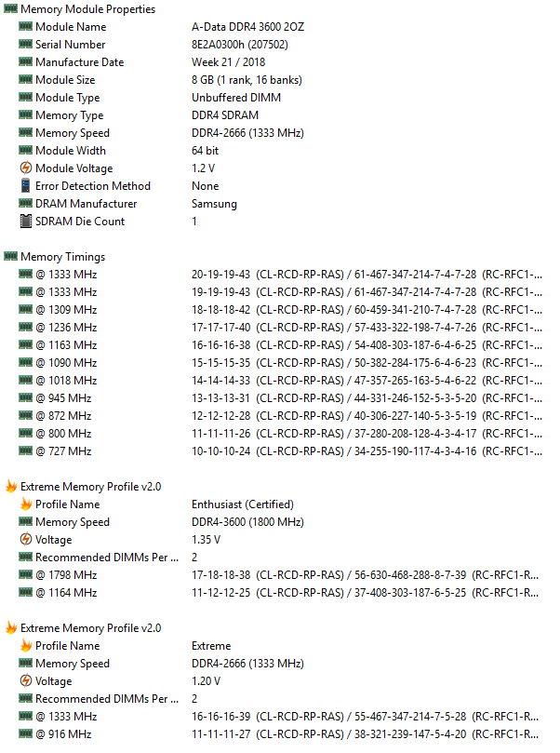Click the memory chip icon beside Module Name
This screenshot has height=753, width=560.
point(25,26)
